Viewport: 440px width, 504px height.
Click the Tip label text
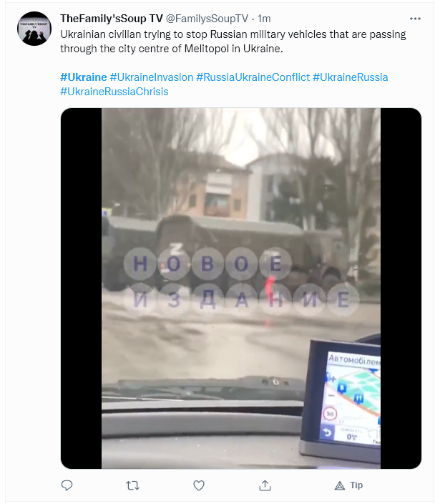[x=356, y=485]
